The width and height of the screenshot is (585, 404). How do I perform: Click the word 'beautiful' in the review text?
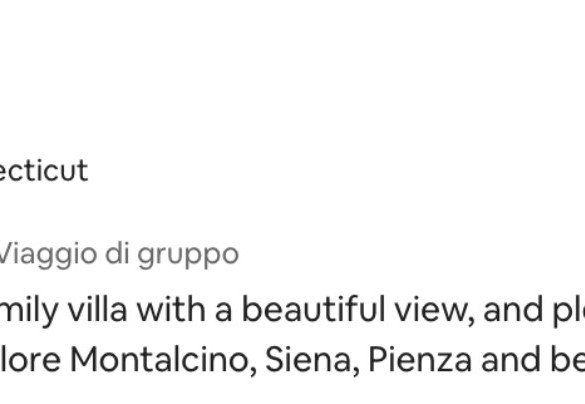314,309
